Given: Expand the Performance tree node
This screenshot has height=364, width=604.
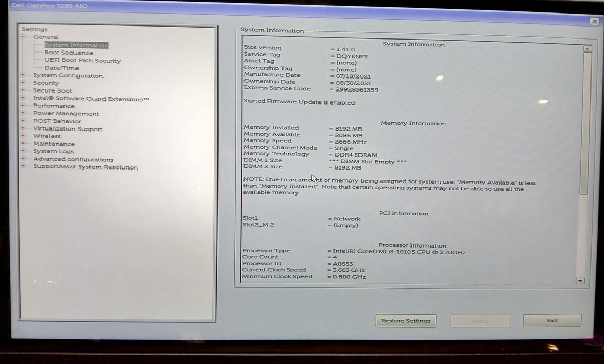Looking at the screenshot, I should pos(23,105).
